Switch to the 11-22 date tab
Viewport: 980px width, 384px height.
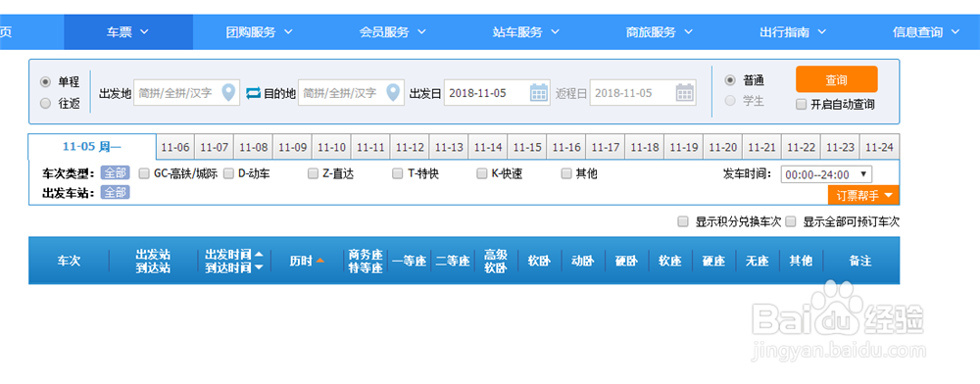pyautogui.click(x=802, y=147)
